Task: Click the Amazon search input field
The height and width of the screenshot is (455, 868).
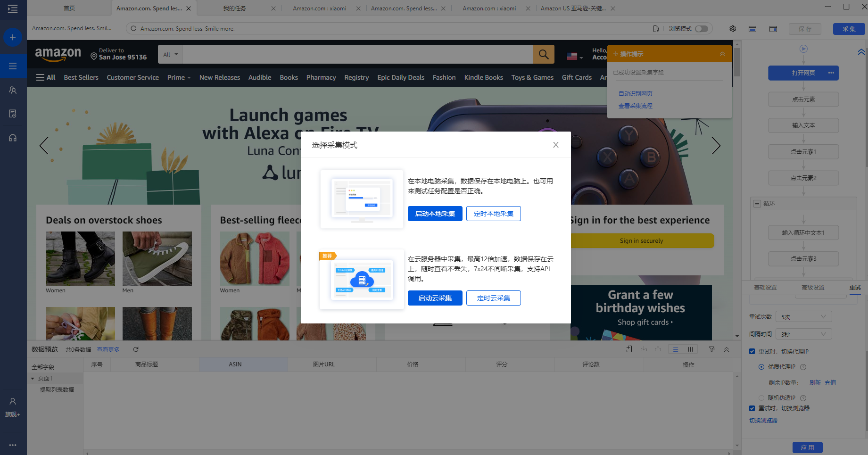Action: coord(358,54)
